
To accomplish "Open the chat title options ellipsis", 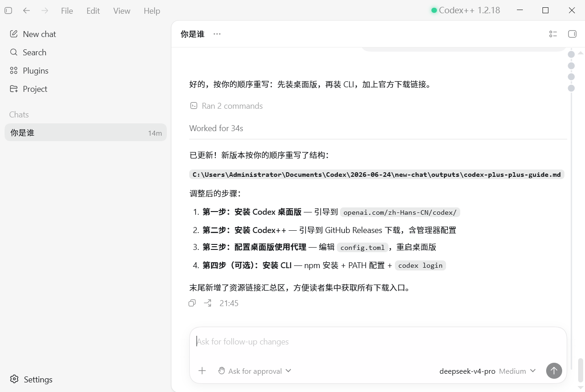I will (217, 34).
